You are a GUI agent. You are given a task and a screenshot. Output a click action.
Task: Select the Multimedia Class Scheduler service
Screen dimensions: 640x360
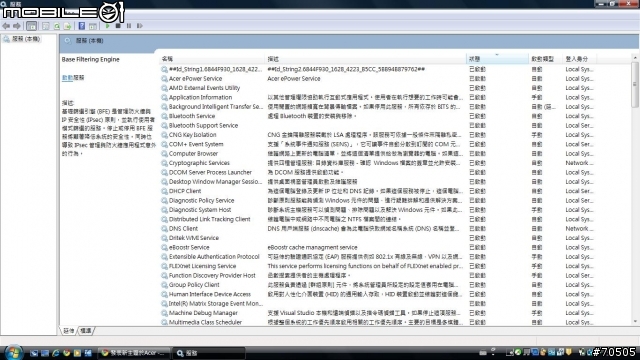coord(378,322)
